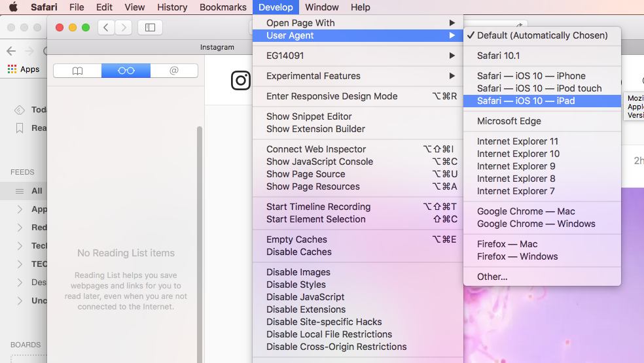Select Safari iOS 10 iPod touch user agent
Image resolution: width=644 pixels, height=363 pixels.
(542, 88)
